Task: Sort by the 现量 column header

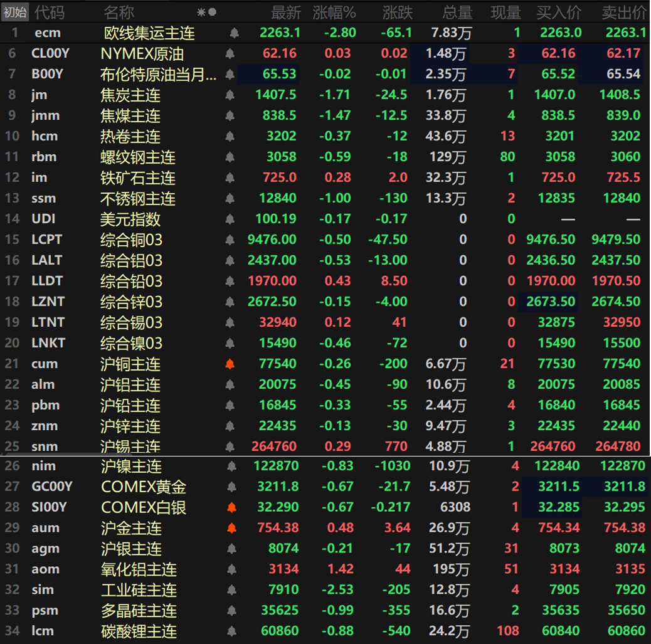Action: [x=505, y=13]
